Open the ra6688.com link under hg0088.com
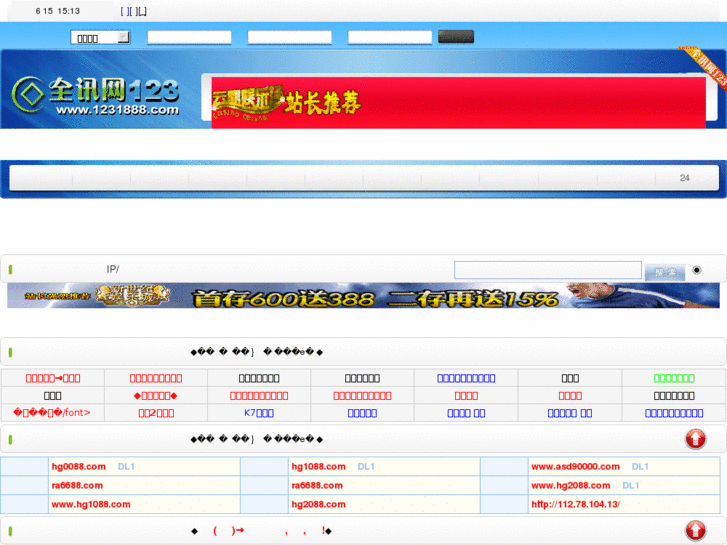Image resolution: width=727 pixels, height=545 pixels. (x=77, y=486)
